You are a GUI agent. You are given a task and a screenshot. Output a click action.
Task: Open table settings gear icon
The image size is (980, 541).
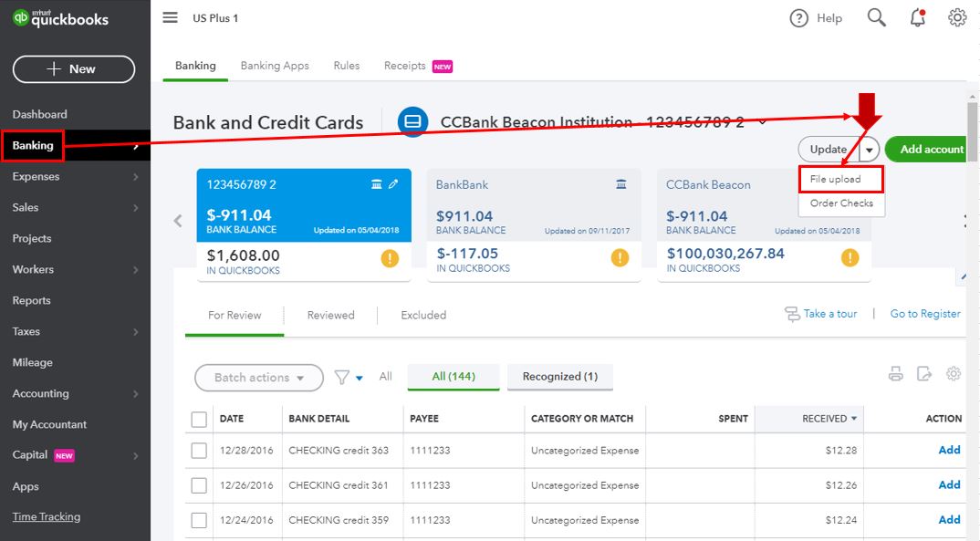(954, 374)
